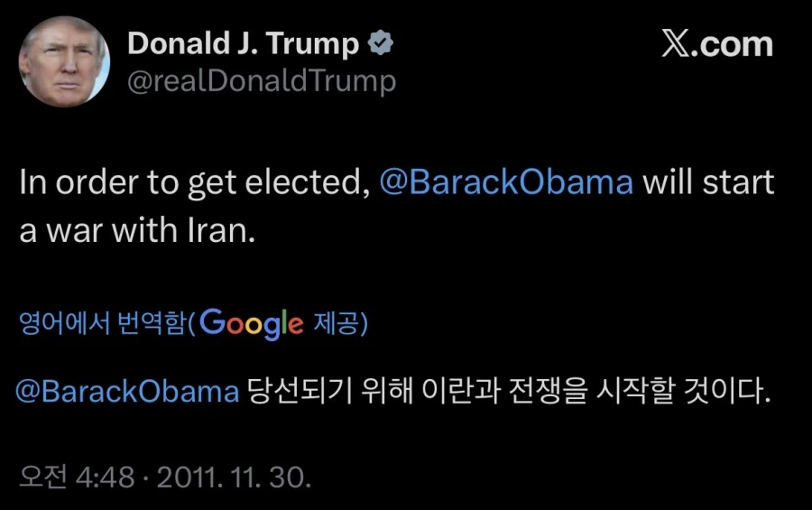Open the Donald J. Trump display name
Image resolution: width=812 pixels, height=510 pixels.
244,43
